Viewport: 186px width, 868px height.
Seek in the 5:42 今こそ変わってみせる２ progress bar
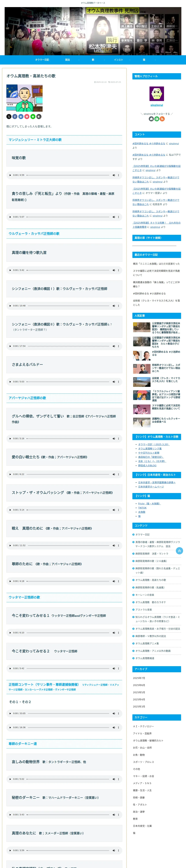pyautogui.click(x=68, y=669)
